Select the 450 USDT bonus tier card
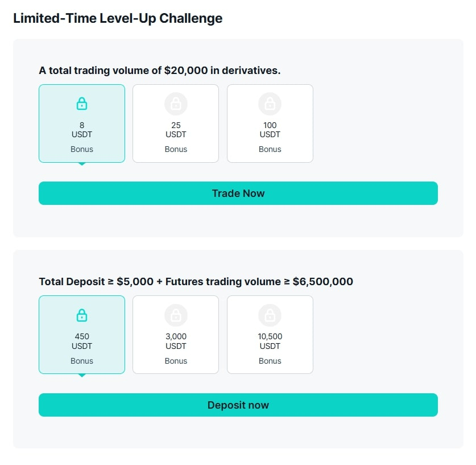Image resolution: width=476 pixels, height=465 pixels. [x=82, y=341]
